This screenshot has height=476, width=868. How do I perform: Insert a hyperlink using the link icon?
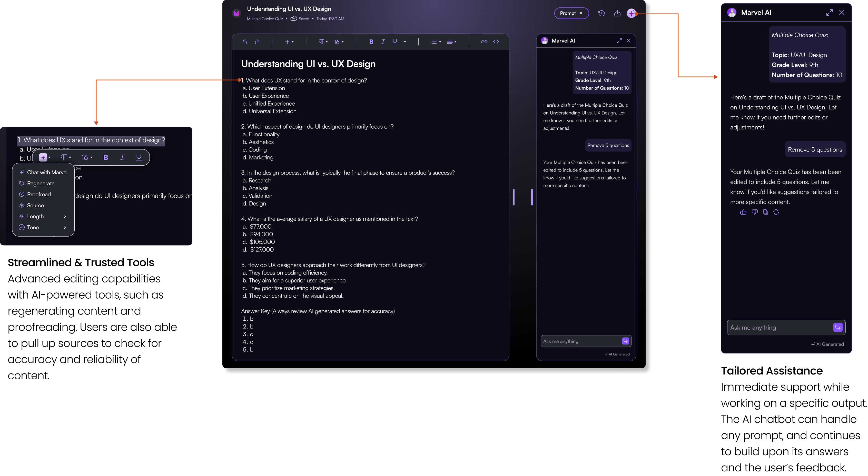click(x=484, y=42)
